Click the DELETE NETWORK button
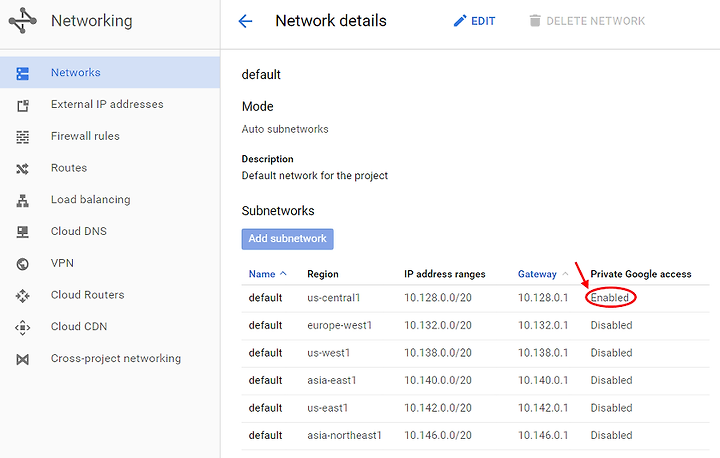 coord(587,21)
